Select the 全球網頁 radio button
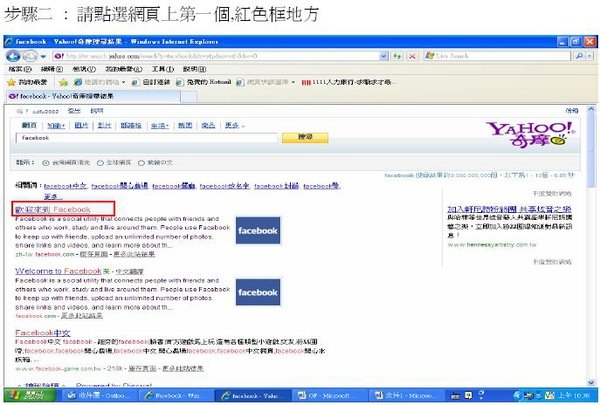 (100, 163)
